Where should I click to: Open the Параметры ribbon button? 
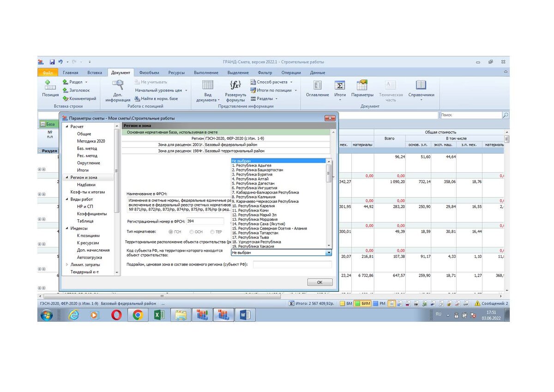[x=362, y=89]
